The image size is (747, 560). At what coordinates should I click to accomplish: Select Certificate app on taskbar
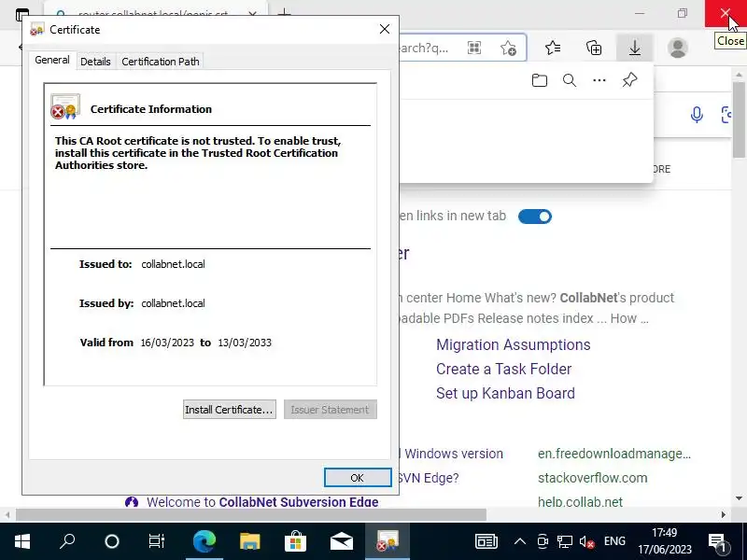point(388,541)
